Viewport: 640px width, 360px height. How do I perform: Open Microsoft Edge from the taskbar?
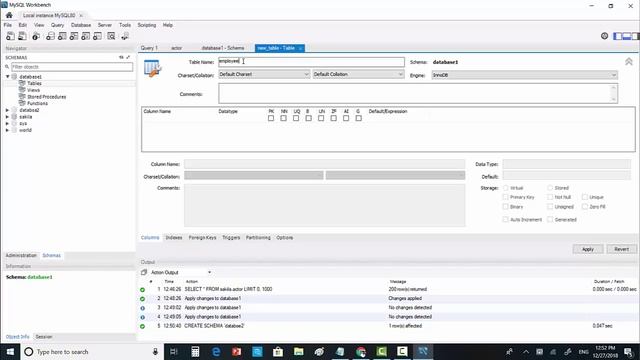pyautogui.click(x=216, y=351)
